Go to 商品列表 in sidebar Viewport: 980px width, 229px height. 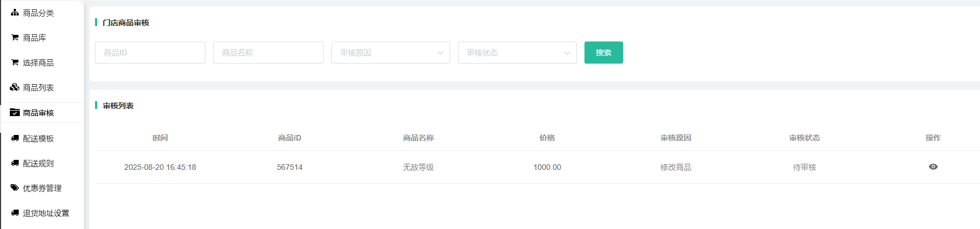tap(38, 87)
